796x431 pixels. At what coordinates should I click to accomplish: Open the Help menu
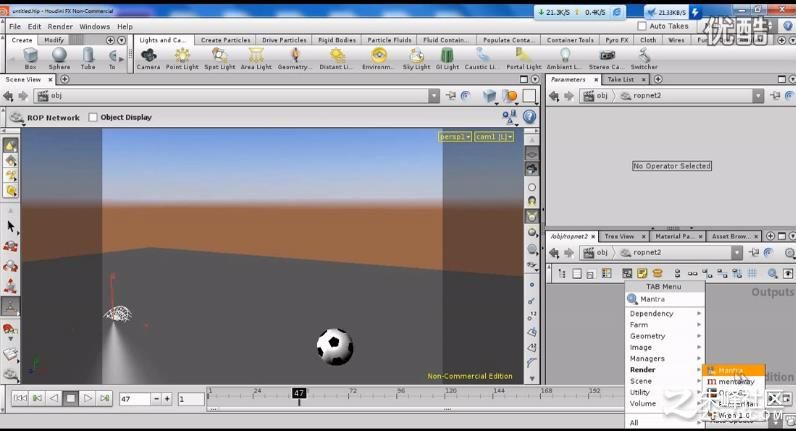coord(125,26)
